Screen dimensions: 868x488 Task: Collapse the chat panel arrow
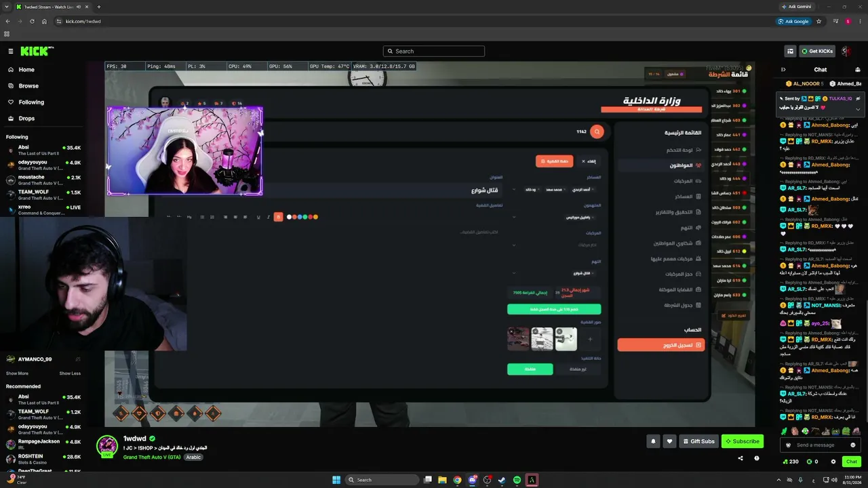pos(783,70)
